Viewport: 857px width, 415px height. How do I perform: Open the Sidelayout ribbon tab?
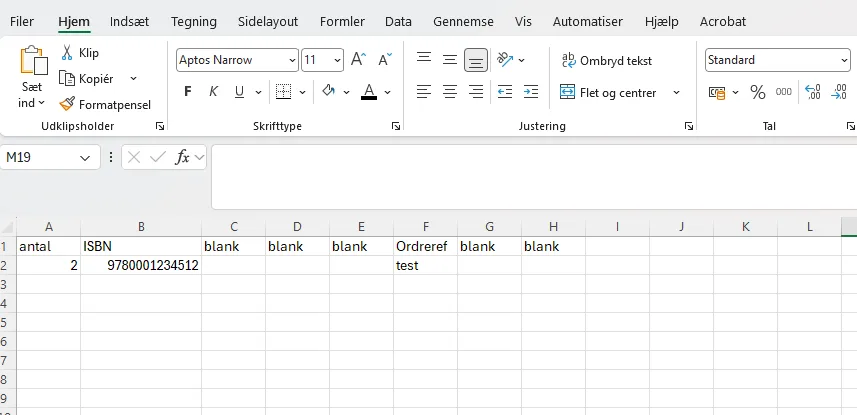[268, 22]
